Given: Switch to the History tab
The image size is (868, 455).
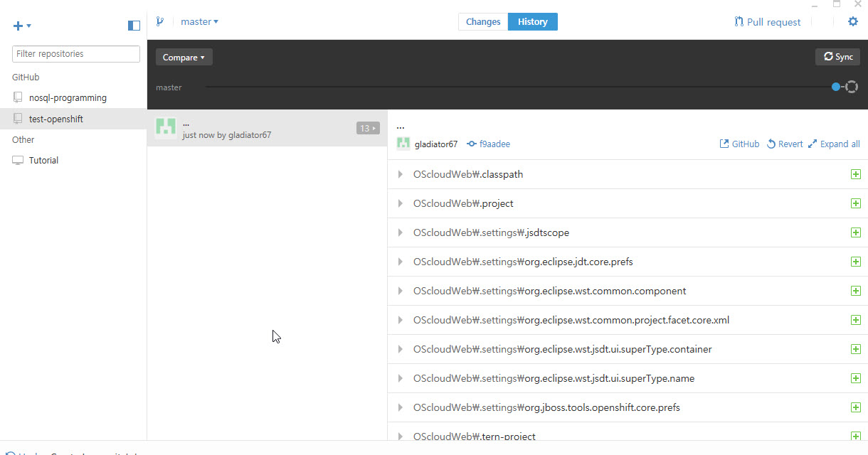Looking at the screenshot, I should click(532, 21).
